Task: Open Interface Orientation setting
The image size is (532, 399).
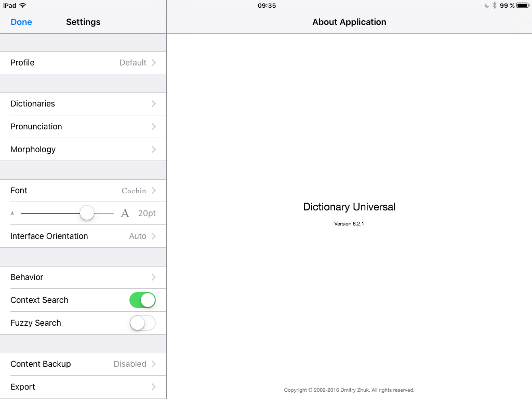Action: pos(83,236)
